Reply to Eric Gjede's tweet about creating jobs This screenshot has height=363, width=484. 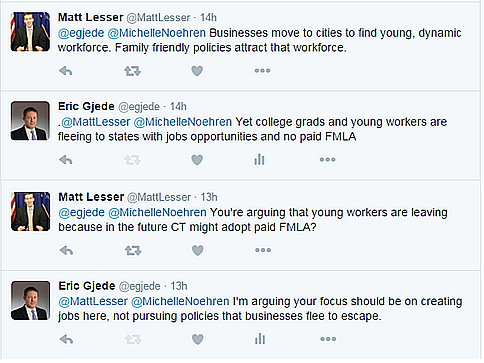tap(66, 339)
